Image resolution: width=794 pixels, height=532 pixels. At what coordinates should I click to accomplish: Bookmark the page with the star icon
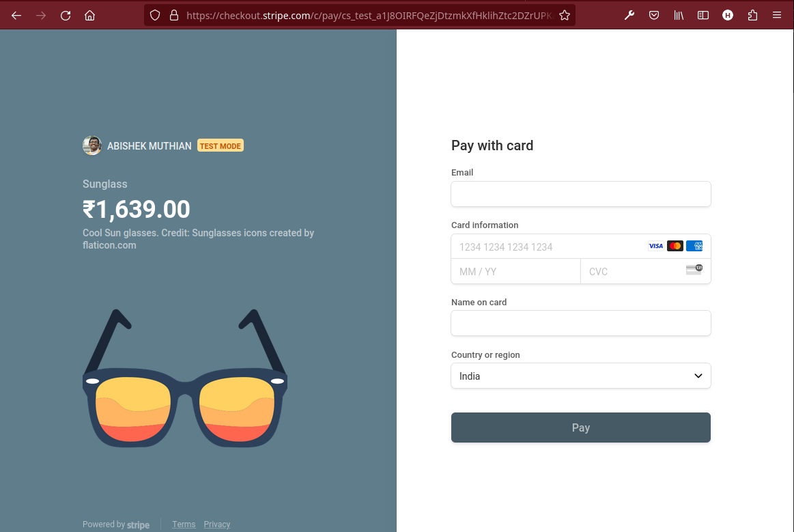[x=565, y=14]
